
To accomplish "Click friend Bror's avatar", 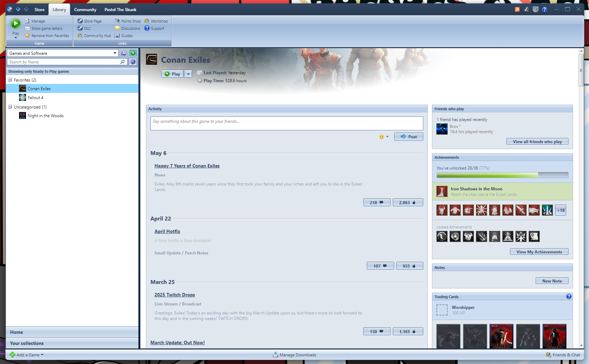I will (442, 129).
